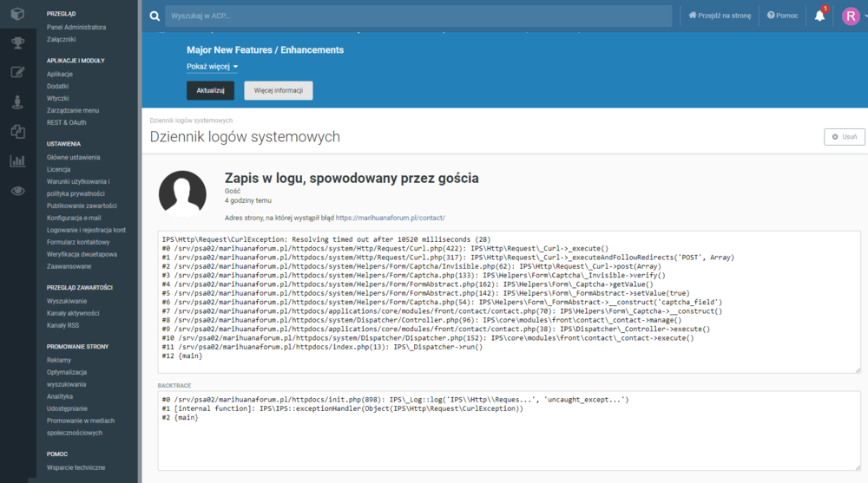Image resolution: width=868 pixels, height=483 pixels.
Task: Select 'Formularz kontaktowy' menu item
Action: coord(79,242)
